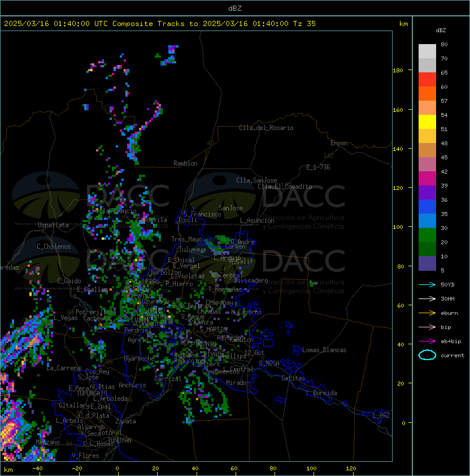
Task: Click the cyan 50YD arrow in legend
Action: pyautogui.click(x=427, y=285)
